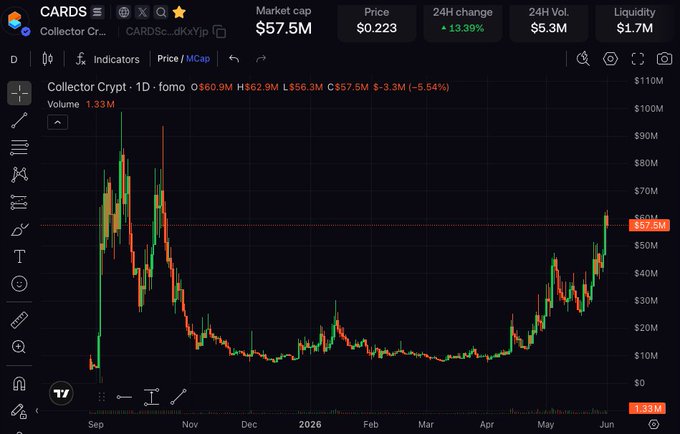The width and height of the screenshot is (680, 434).
Task: Select the brush drawing tool
Action: 19,229
